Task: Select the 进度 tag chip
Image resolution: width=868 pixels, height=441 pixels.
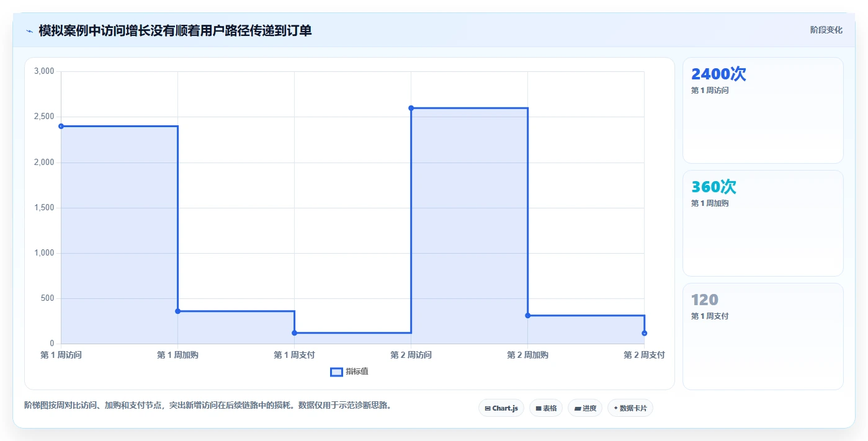Action: pos(585,408)
